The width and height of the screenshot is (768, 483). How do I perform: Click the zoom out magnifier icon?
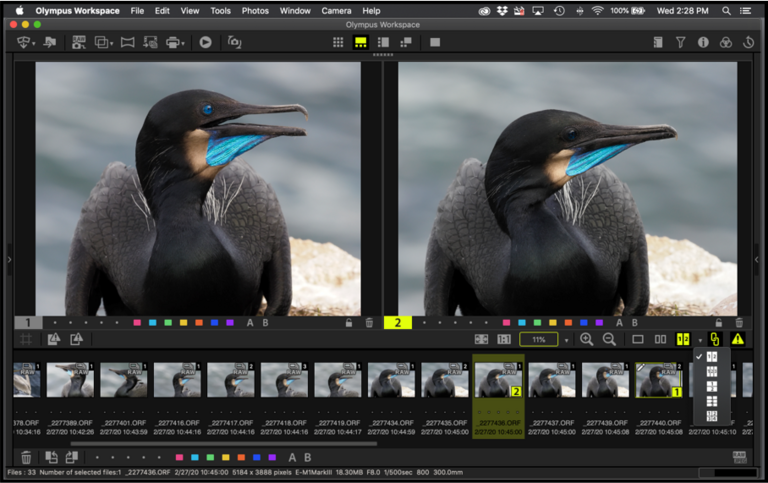tap(609, 340)
